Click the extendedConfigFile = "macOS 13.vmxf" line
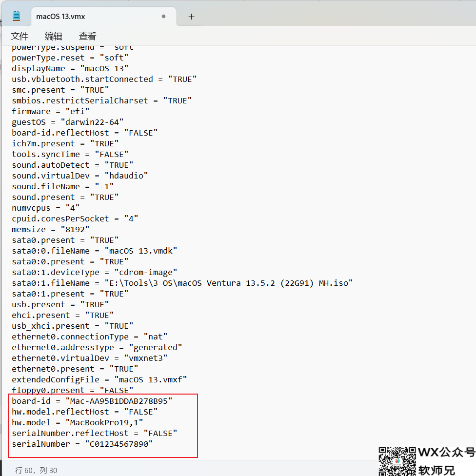The image size is (476, 476). pyautogui.click(x=99, y=379)
